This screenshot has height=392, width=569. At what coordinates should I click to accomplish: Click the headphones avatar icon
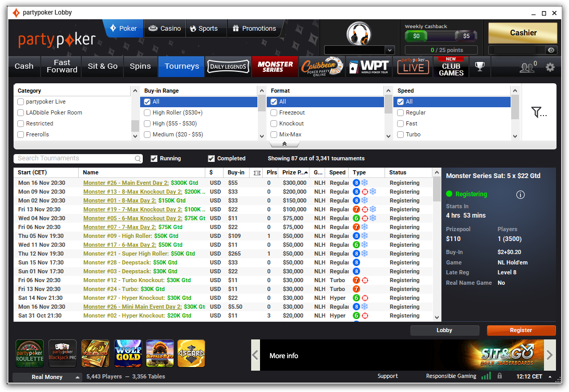tap(359, 33)
